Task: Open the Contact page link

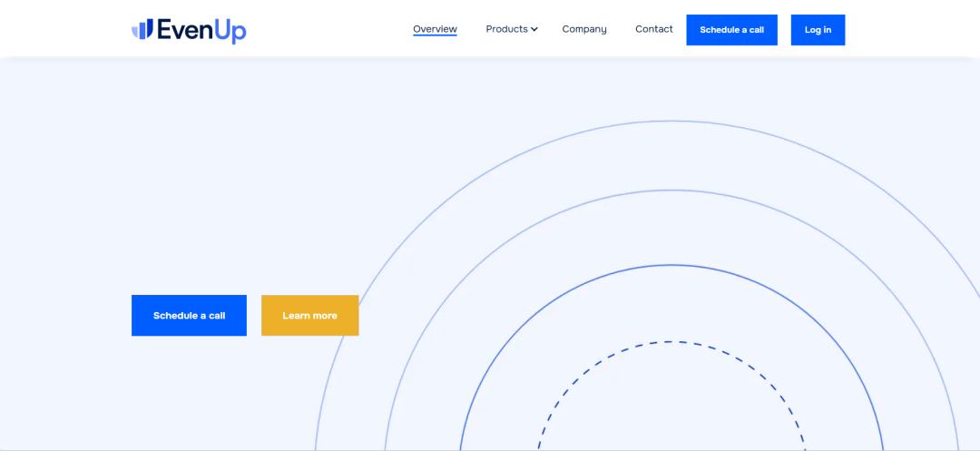Action: pos(653,29)
